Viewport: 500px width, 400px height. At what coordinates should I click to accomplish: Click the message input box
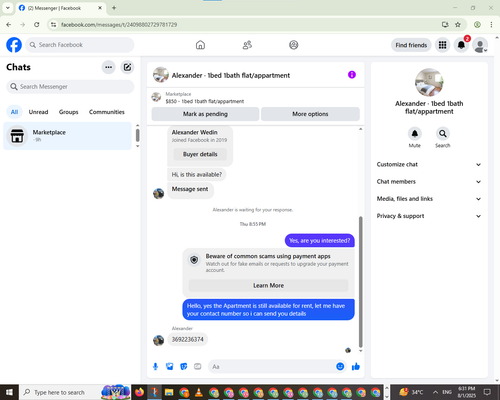tap(272, 367)
